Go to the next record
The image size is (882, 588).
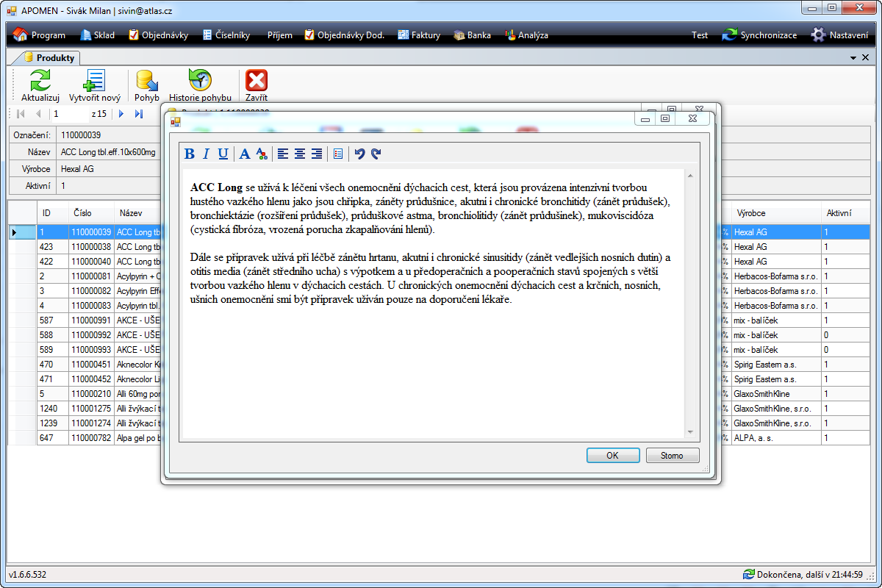[x=121, y=114]
